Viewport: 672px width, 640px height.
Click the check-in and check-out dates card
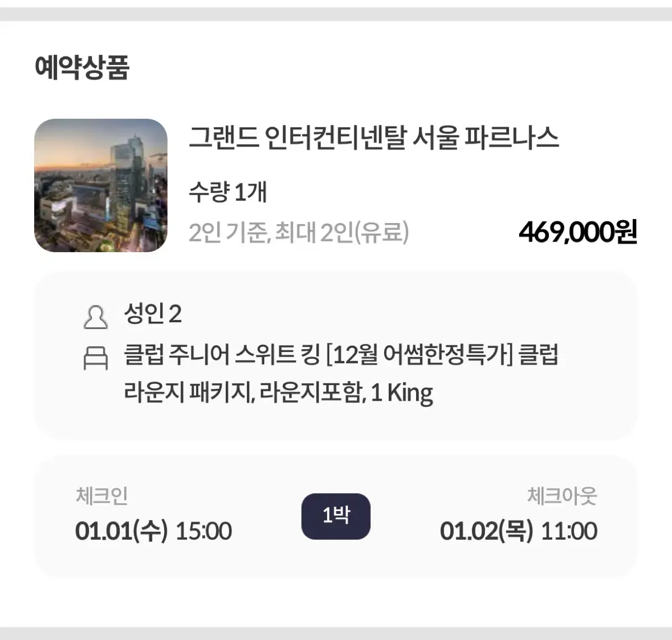pyautogui.click(x=336, y=516)
